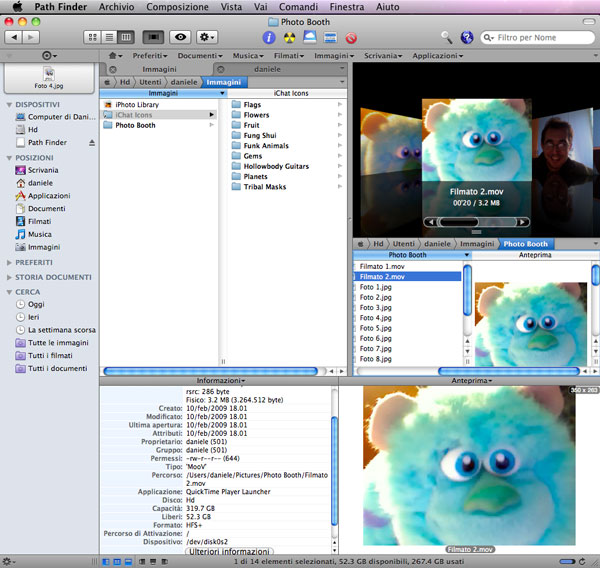
Task: Open the Composizione menu
Action: (x=177, y=7)
